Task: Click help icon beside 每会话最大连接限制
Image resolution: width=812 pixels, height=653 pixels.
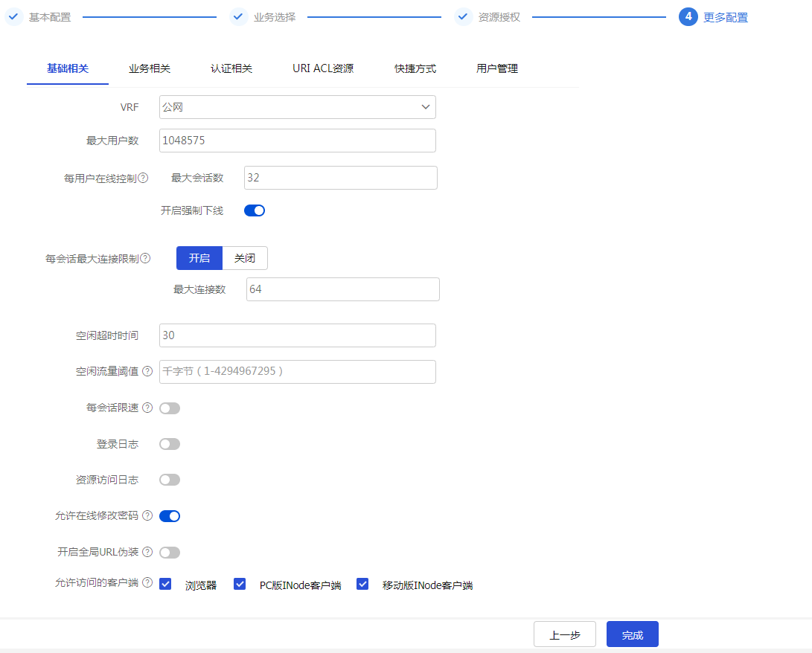Action: (146, 258)
